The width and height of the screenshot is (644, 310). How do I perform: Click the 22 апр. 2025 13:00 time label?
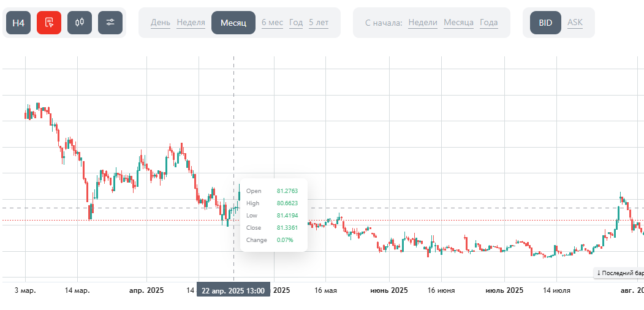233,291
